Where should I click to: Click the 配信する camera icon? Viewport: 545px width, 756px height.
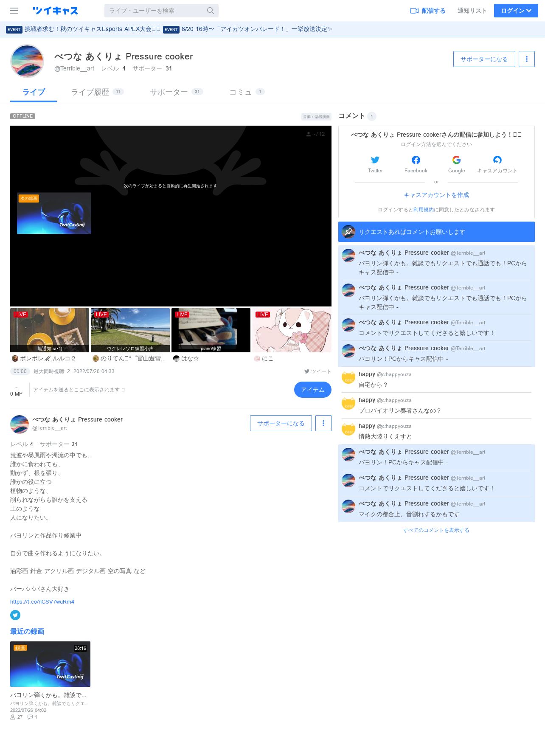(x=414, y=11)
